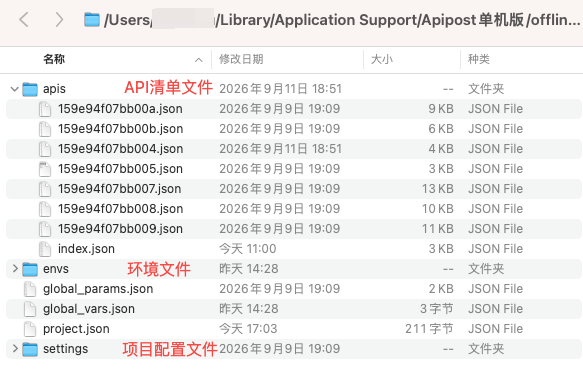This screenshot has width=583, height=371.
Task: Click file icon of project.json
Action: pyautogui.click(x=30, y=329)
